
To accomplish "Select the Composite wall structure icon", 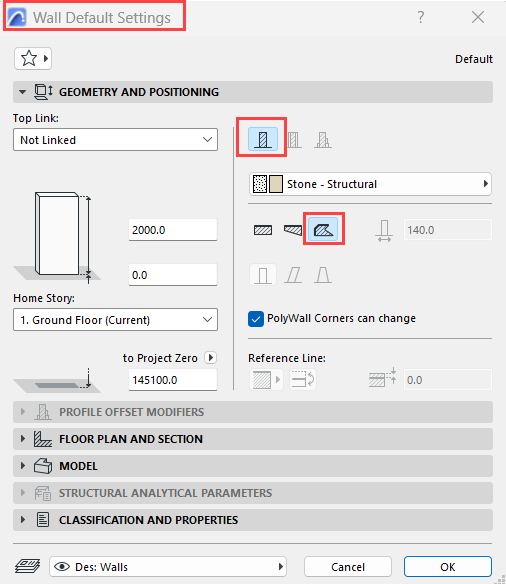I will [294, 140].
